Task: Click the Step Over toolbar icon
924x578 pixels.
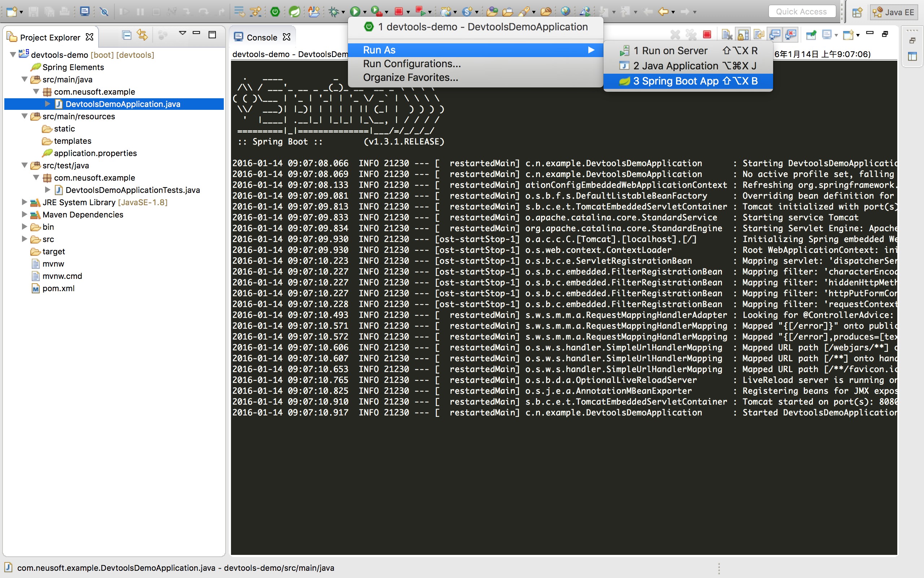Action: [x=204, y=12]
